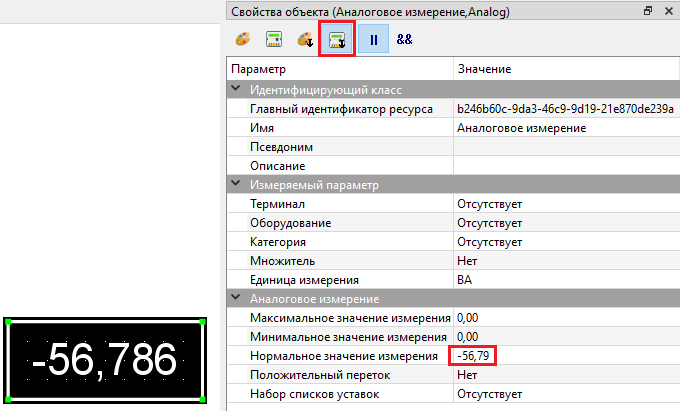Collapse the Измеряемый параметр section
Screen dimensions: 680x411
pyautogui.click(x=237, y=184)
